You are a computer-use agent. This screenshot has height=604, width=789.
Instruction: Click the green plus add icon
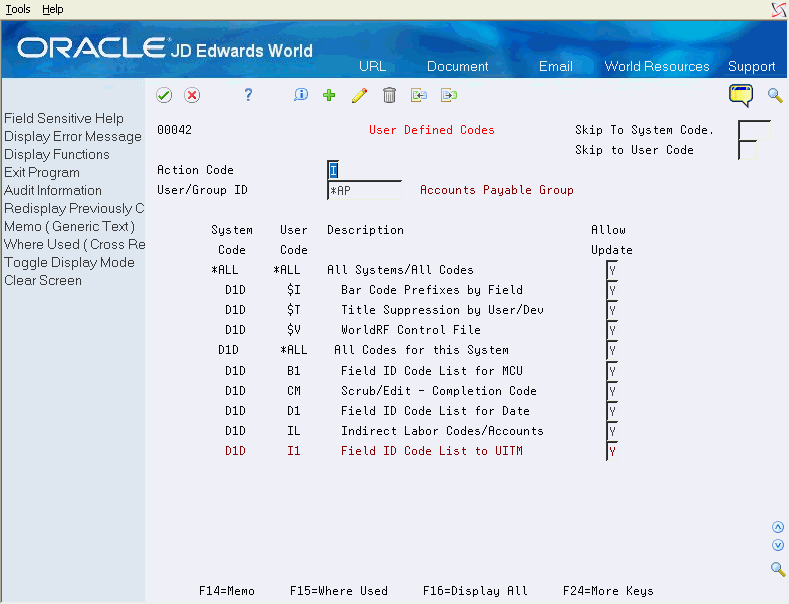(x=329, y=95)
